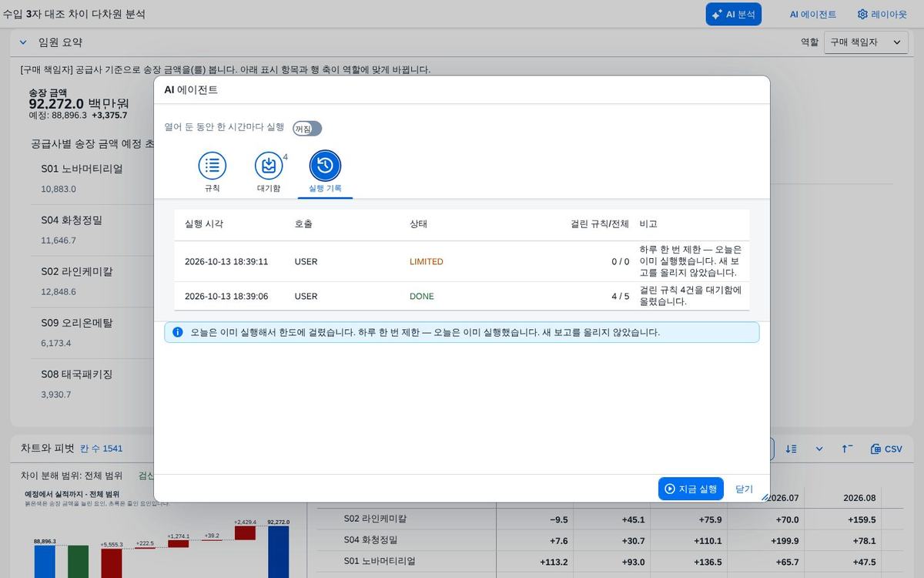This screenshot has width=924, height=578.
Task: Select supplier S09 오리온메탈 in summary list
Action: tap(77, 323)
